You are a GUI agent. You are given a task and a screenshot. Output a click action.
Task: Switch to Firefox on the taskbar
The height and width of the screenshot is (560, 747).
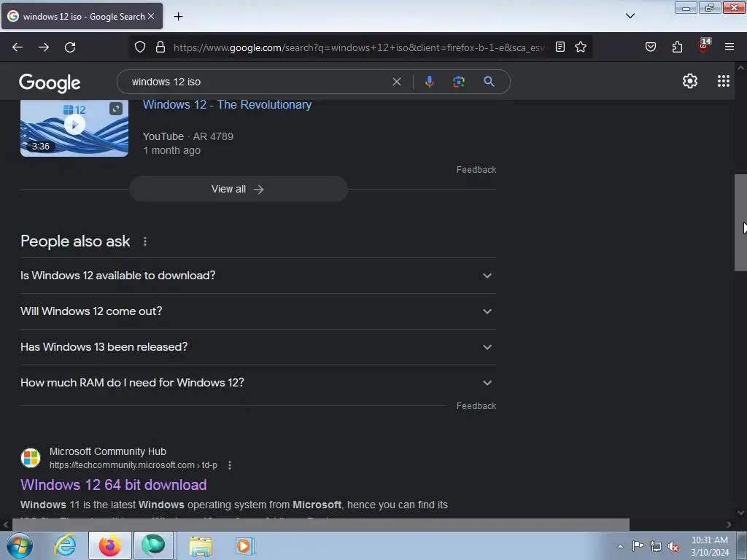point(109,545)
